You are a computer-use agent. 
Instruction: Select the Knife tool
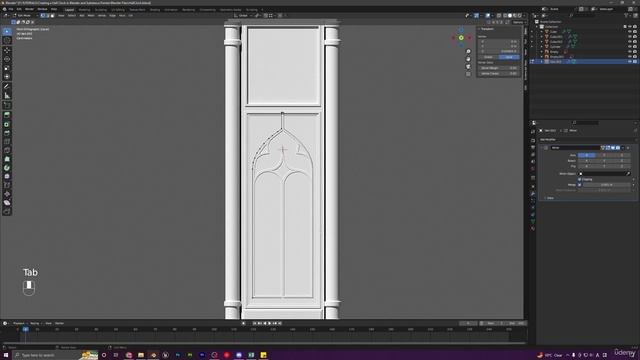tap(7, 150)
